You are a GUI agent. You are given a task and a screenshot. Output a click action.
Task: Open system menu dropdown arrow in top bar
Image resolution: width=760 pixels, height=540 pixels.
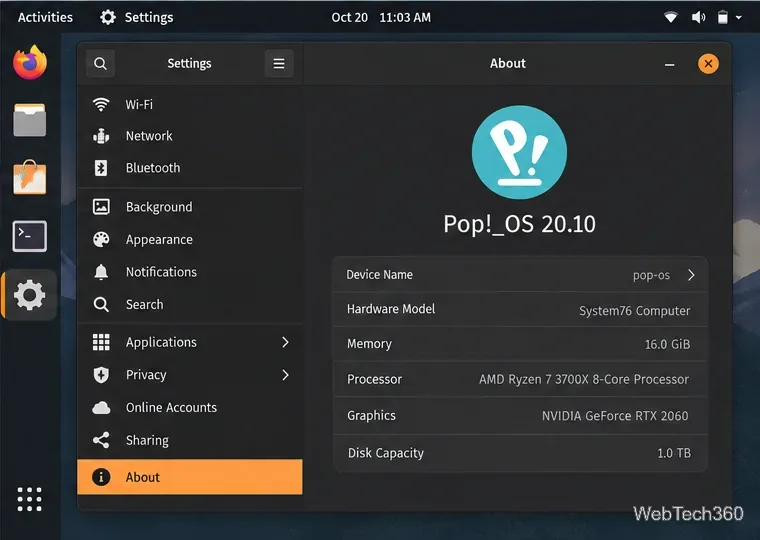(739, 17)
